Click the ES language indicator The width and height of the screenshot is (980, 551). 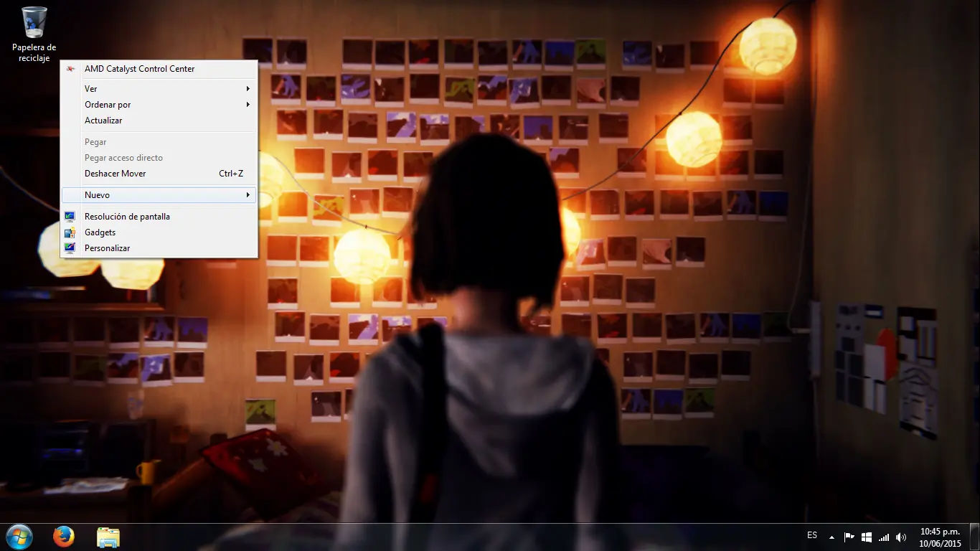(812, 535)
